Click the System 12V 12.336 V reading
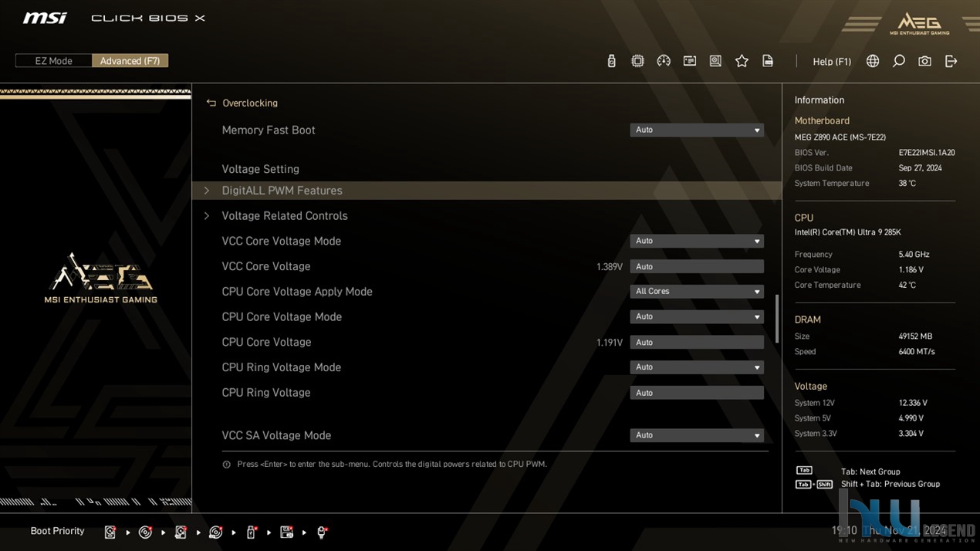The image size is (980, 551). coord(913,403)
